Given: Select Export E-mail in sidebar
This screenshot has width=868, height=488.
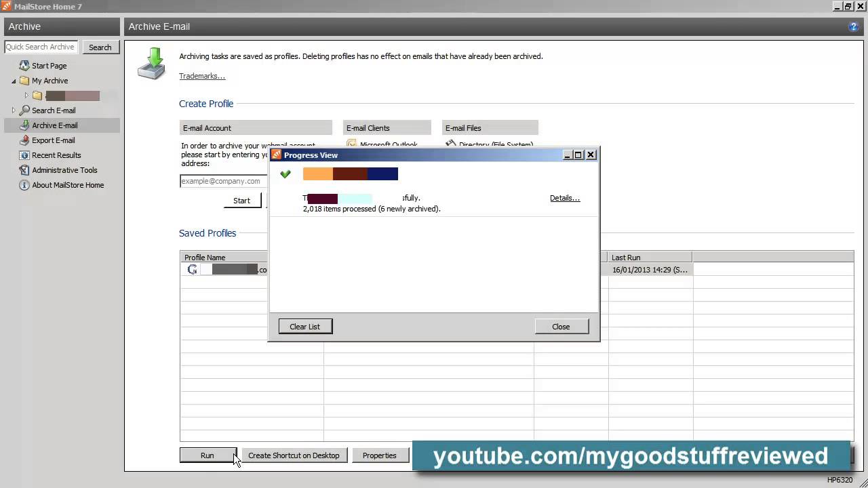Looking at the screenshot, I should [x=54, y=140].
